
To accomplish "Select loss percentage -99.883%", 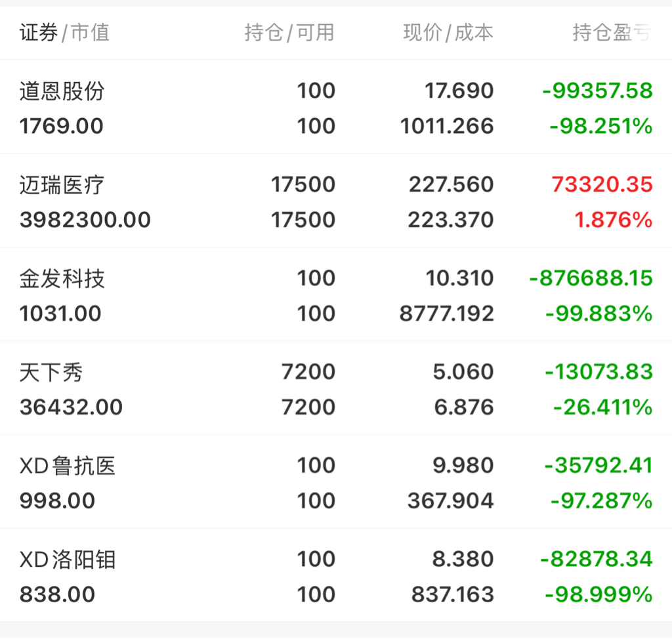I will tap(599, 314).
